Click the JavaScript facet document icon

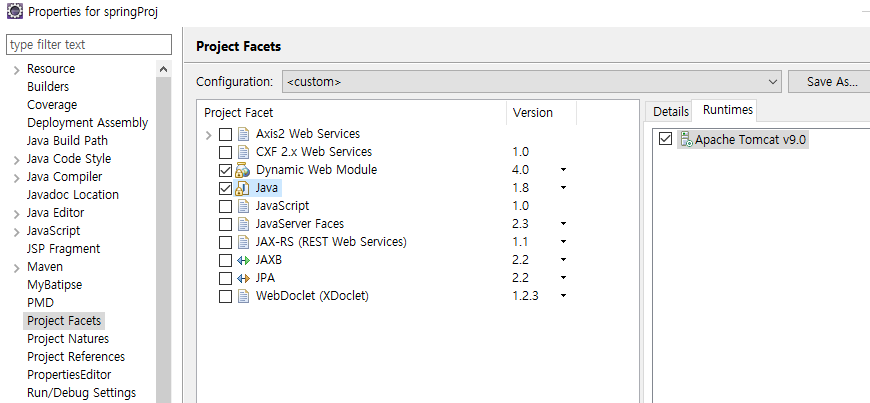243,206
